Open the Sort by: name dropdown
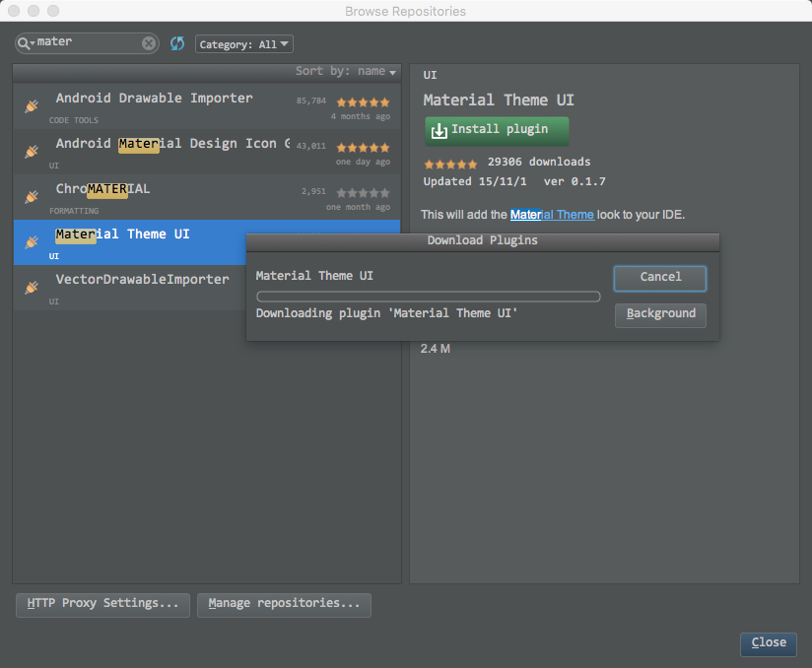Screen dimensions: 812x668 click(x=346, y=71)
